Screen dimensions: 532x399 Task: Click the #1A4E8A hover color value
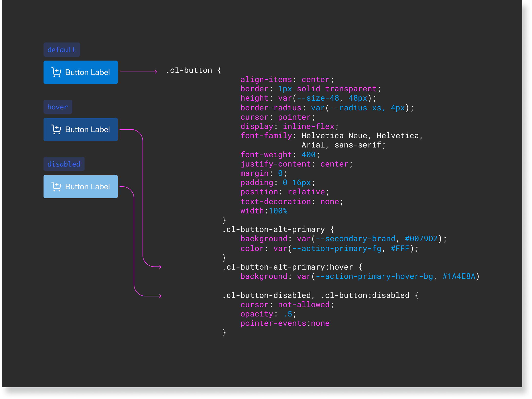pyautogui.click(x=459, y=276)
